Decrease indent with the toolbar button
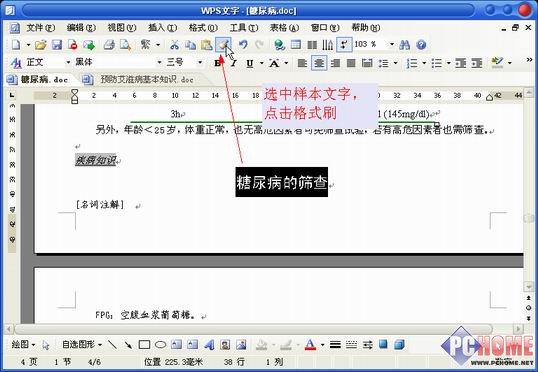The width and height of the screenshot is (538, 372). pyautogui.click(x=460, y=63)
